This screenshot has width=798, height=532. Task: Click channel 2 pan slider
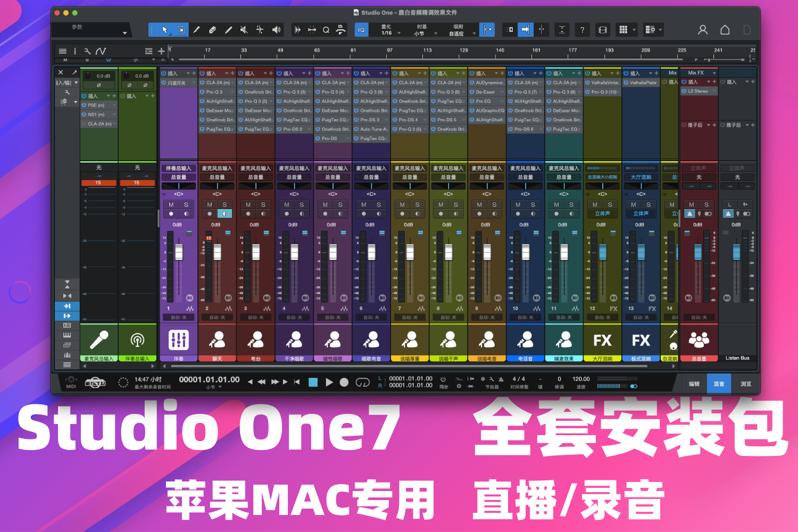pyautogui.click(x=217, y=186)
